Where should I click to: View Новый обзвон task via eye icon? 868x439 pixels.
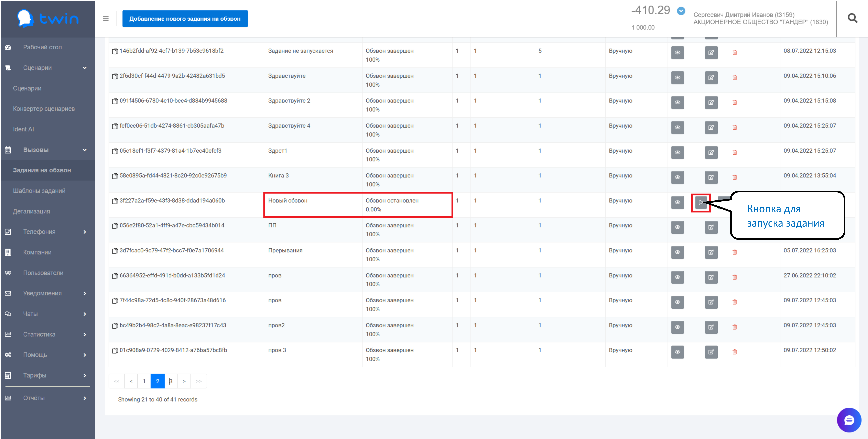pyautogui.click(x=677, y=202)
